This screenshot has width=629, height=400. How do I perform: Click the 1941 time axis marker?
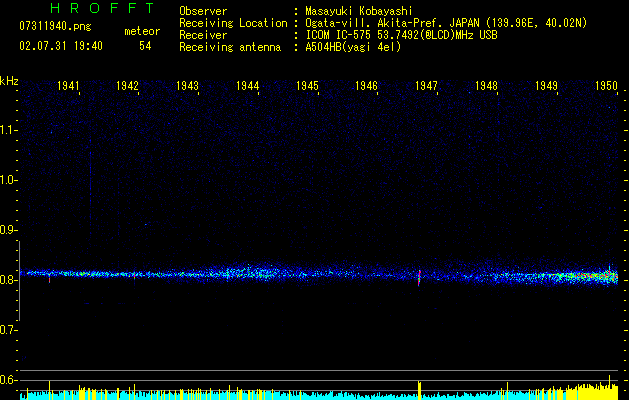coord(68,86)
